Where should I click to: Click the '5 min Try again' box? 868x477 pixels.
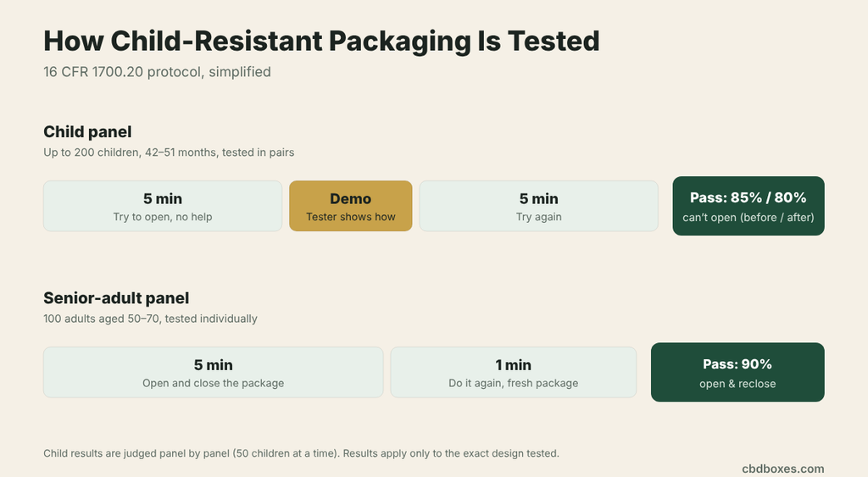(538, 206)
